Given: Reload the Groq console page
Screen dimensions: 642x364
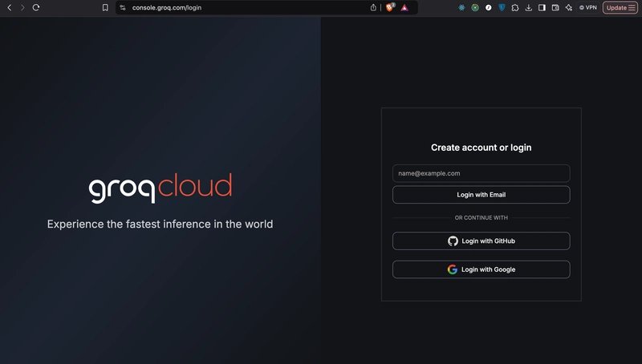Looking at the screenshot, I should pos(36,7).
